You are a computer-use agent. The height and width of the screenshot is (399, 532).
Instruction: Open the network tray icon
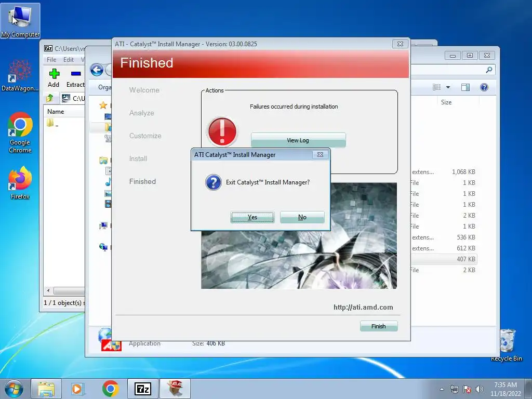454,389
